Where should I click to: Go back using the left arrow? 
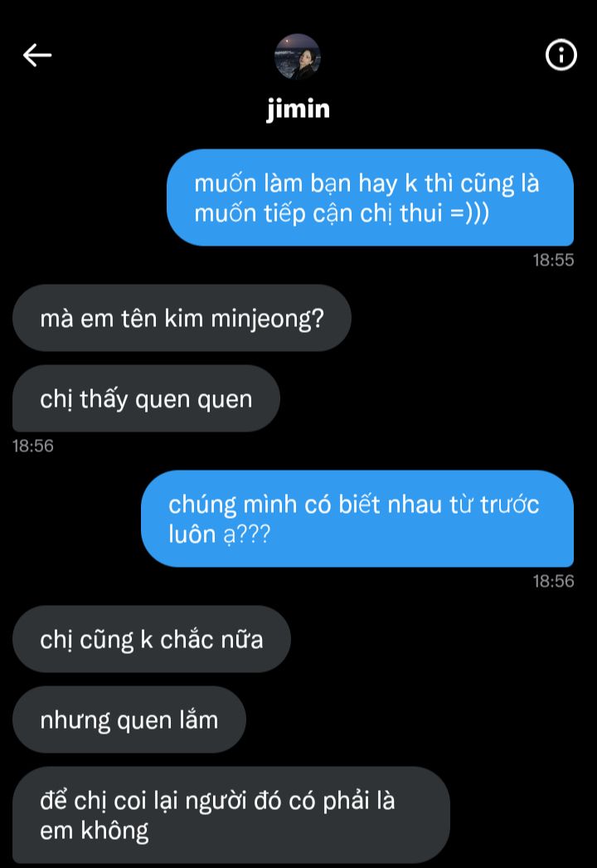(x=37, y=56)
